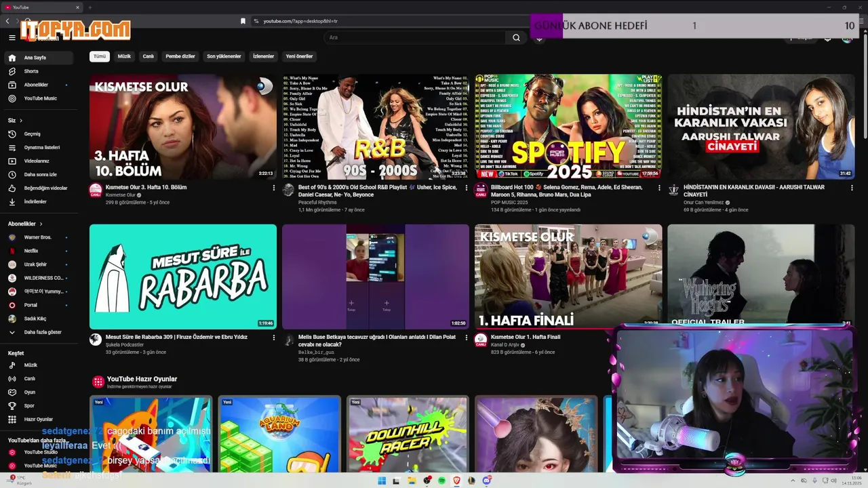Open Ana Sayfa in the sidebar
The image size is (868, 488).
pyautogui.click(x=38, y=58)
